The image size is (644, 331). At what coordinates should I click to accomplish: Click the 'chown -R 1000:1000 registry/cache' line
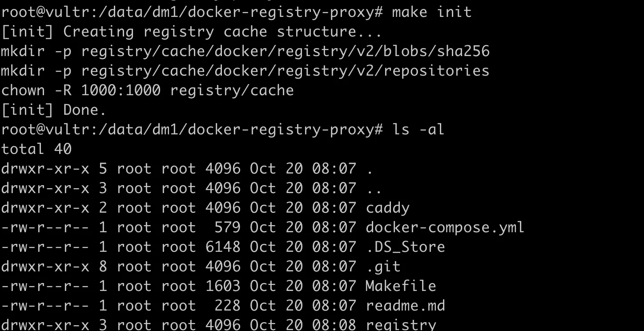147,90
